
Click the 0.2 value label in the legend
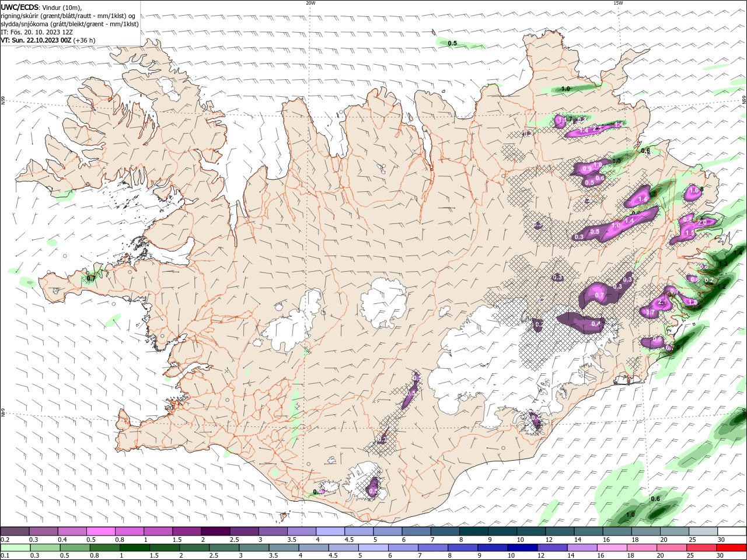[x=5, y=540]
